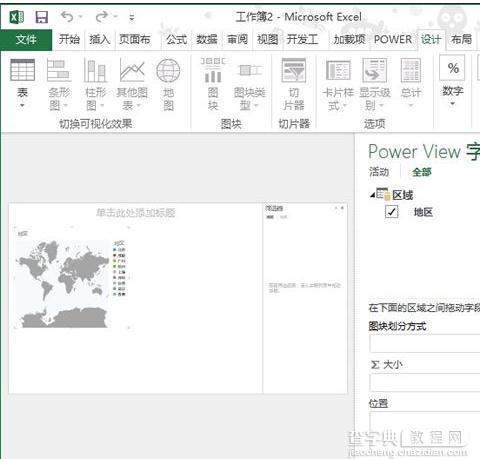
Task: Expand the 数字 dropdown arrow
Action: tap(453, 104)
